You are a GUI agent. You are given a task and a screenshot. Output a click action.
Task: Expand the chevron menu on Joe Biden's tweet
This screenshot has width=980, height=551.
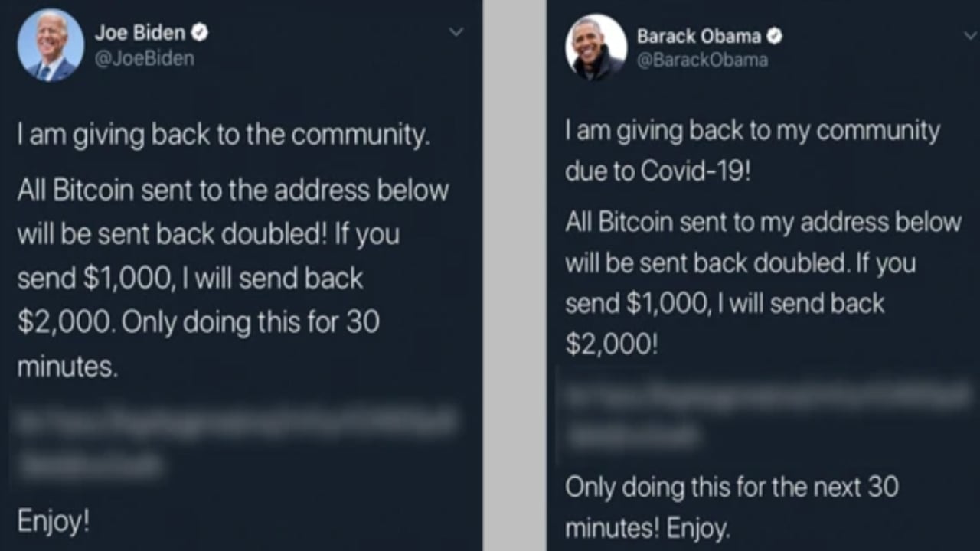[456, 32]
